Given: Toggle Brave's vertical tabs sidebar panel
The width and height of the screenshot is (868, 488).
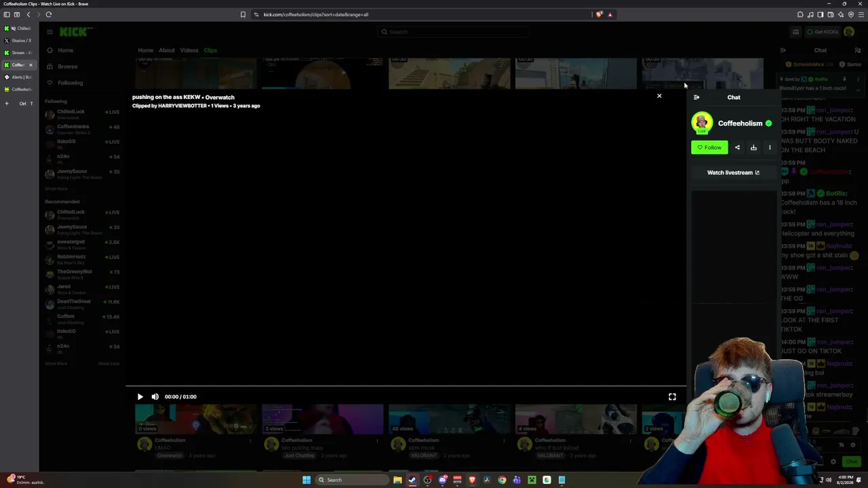Looking at the screenshot, I should pyautogui.click(x=7, y=14).
